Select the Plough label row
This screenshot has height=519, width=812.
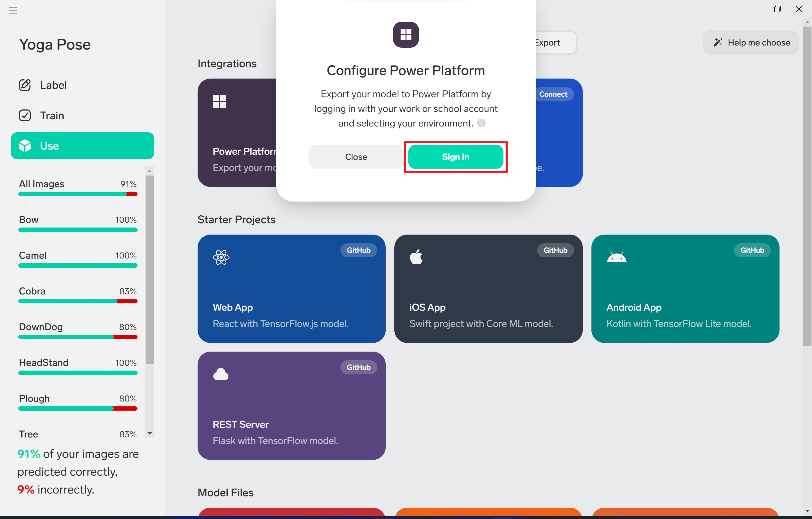[78, 402]
